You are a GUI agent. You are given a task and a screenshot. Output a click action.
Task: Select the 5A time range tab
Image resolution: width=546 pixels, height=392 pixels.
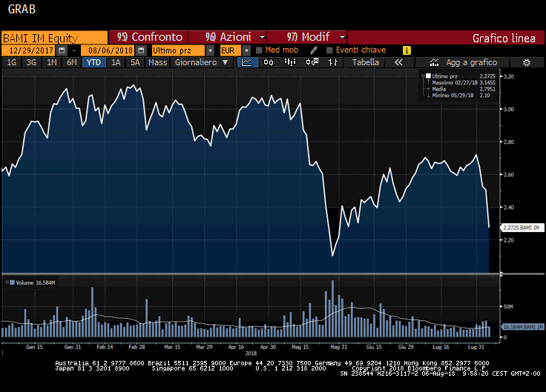tap(135, 62)
